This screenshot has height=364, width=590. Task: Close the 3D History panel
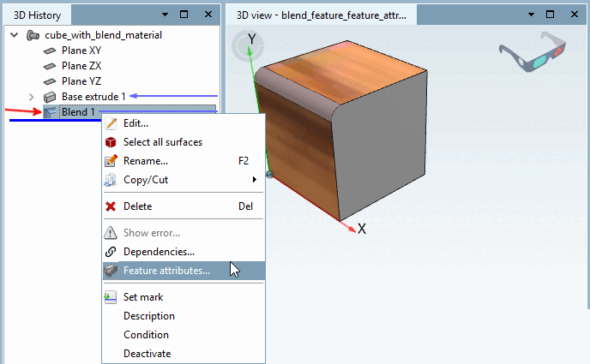tap(208, 15)
